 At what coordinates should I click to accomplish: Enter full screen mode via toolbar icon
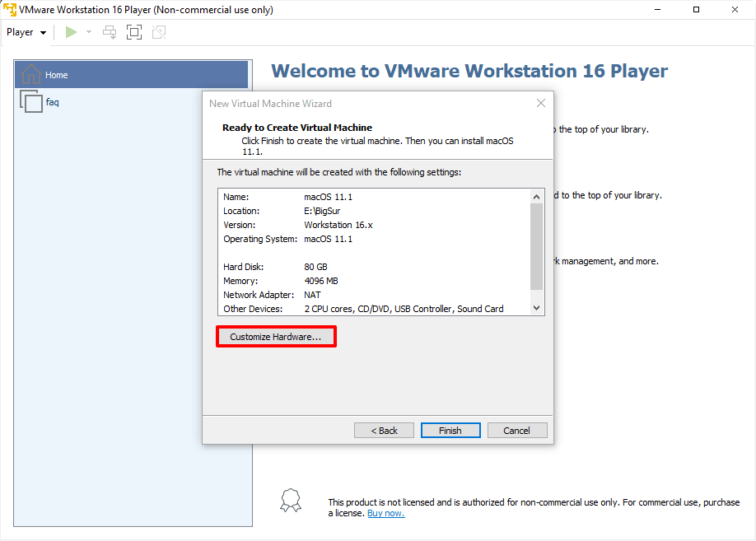[134, 32]
